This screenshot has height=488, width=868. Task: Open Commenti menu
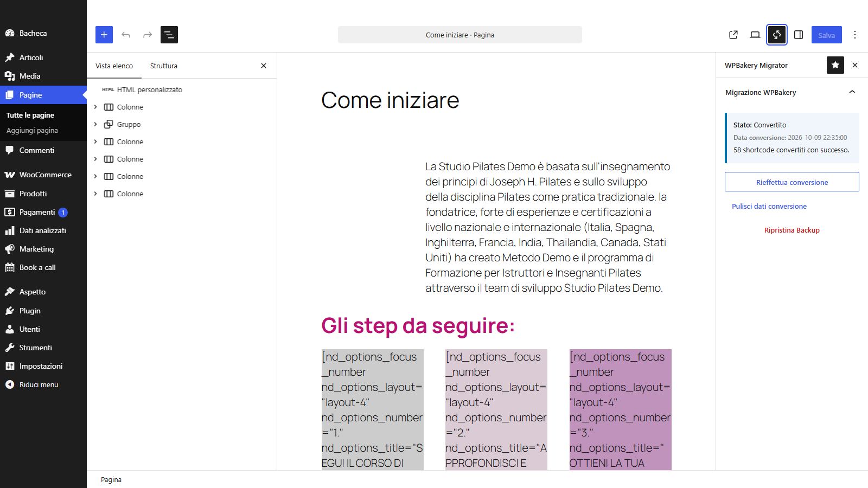pos(43,150)
